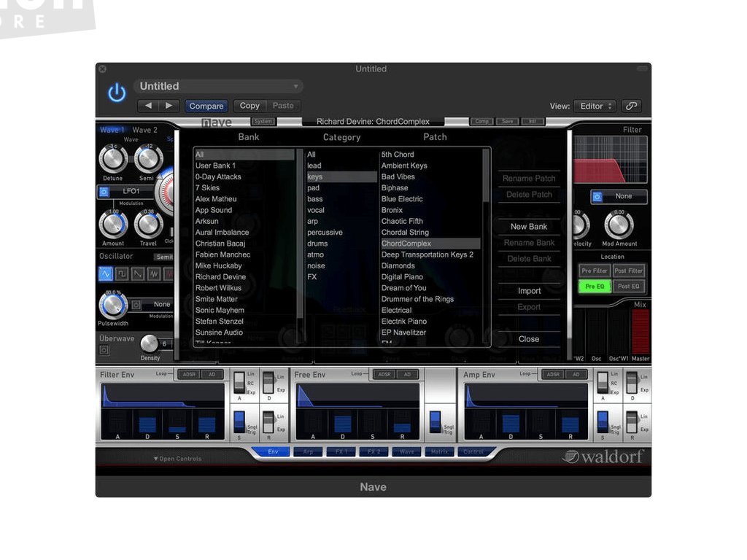Set Filter Env loop mode to ADSR
The width and height of the screenshot is (747, 560).
pyautogui.click(x=189, y=374)
